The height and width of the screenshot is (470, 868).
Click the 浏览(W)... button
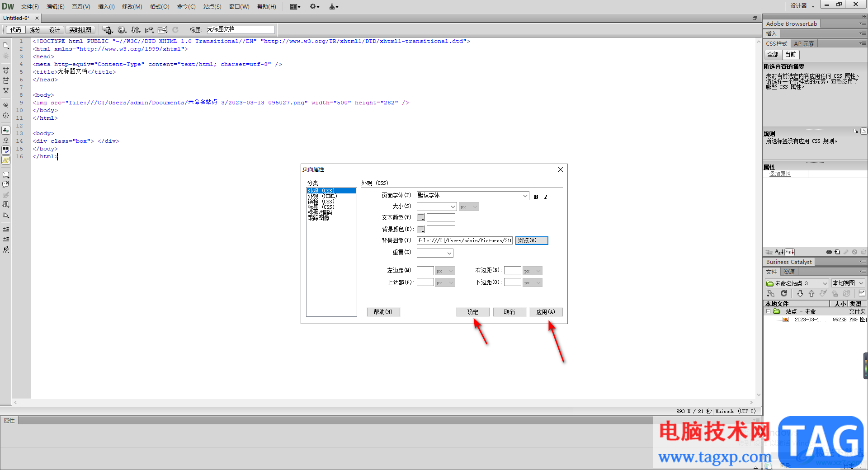(532, 240)
